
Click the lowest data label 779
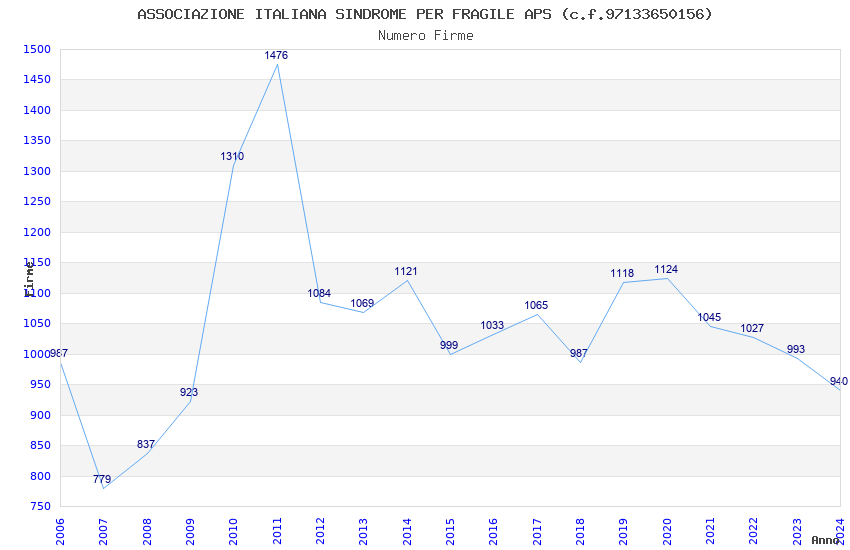[x=102, y=479]
